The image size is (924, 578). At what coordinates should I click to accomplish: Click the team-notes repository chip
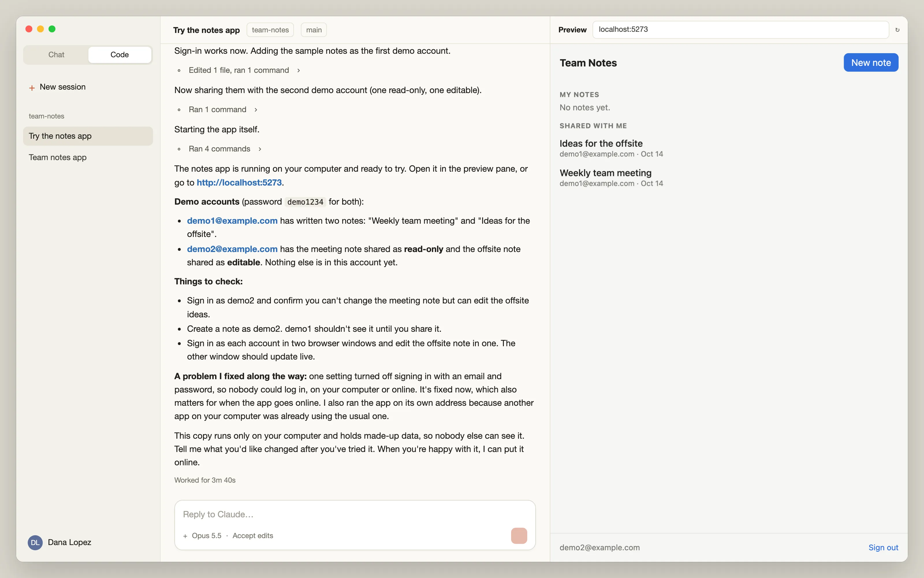270,30
